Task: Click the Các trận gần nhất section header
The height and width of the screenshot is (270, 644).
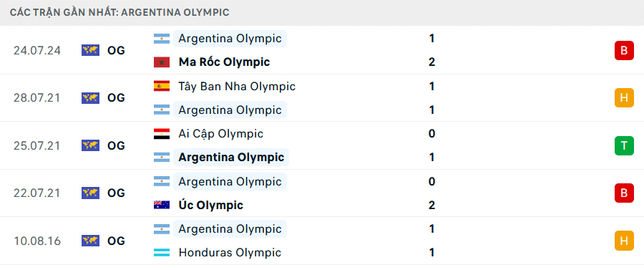Action: (119, 12)
